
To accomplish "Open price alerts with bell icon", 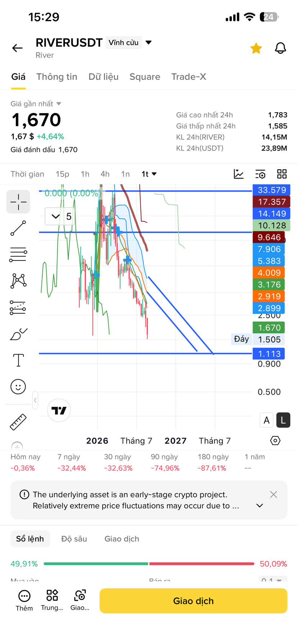I will click(x=280, y=48).
